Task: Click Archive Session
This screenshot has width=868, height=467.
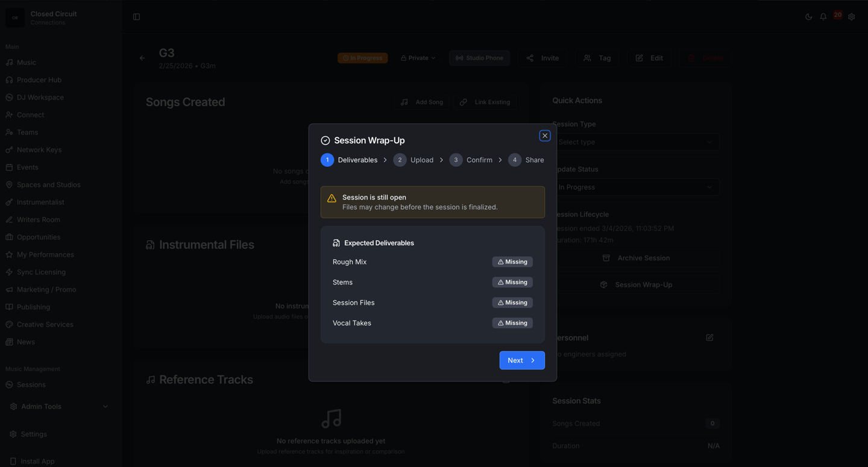Action: 636,258
